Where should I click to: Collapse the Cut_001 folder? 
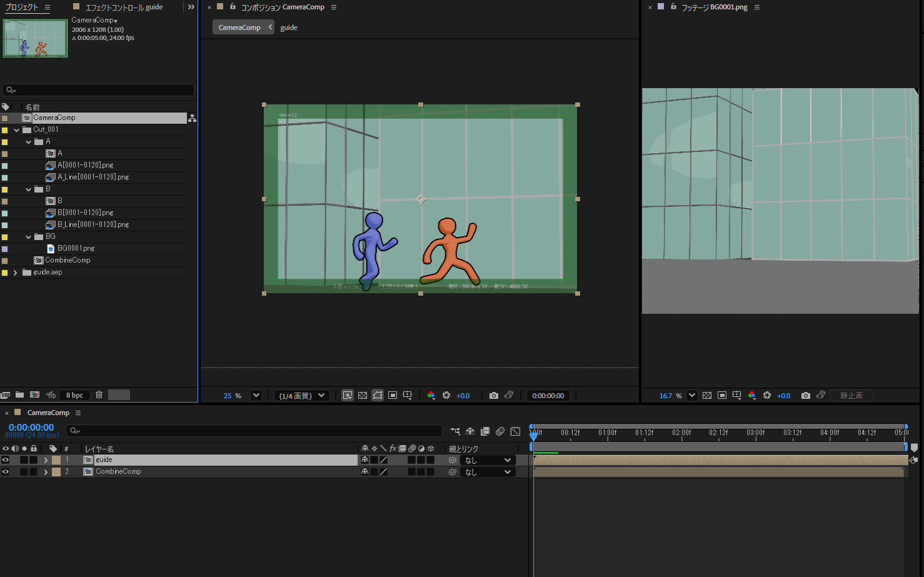16,130
